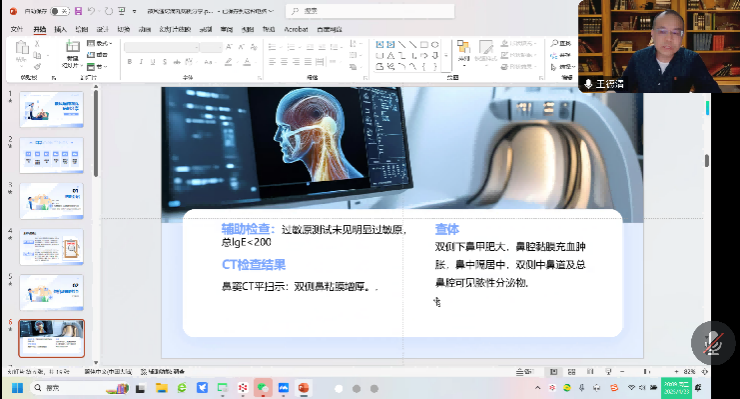Switch to Normal view icon
Screen dimensions: 740x399
[x=554, y=372]
